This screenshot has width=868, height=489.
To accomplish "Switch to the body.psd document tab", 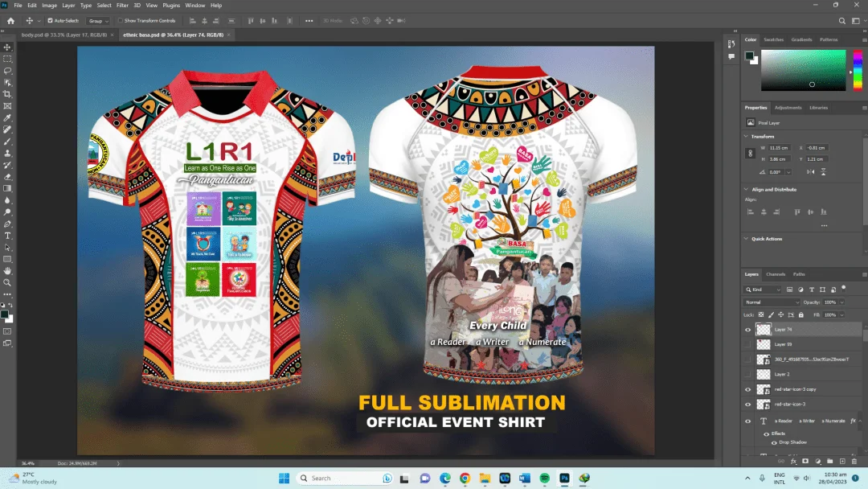I will click(64, 35).
